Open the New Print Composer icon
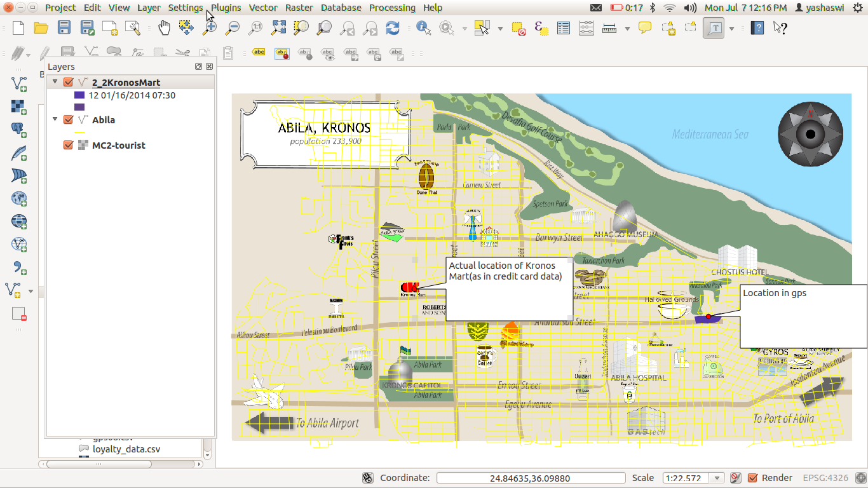This screenshot has height=488, width=868. tap(110, 28)
